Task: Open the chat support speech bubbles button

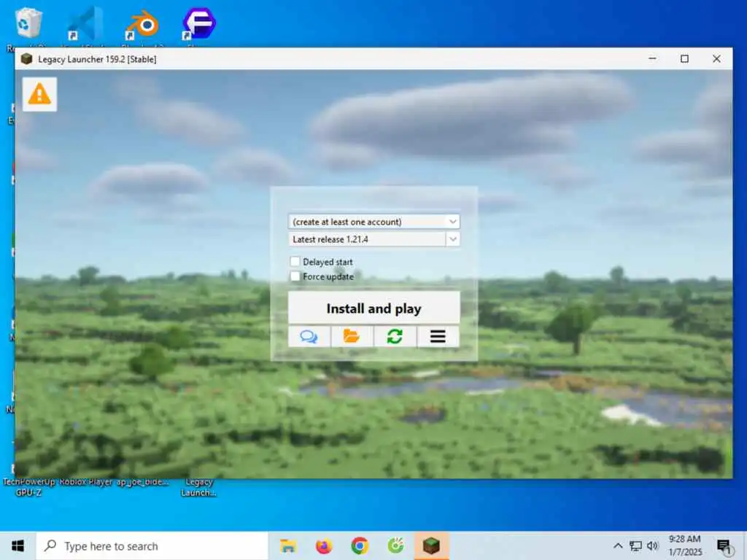Action: (309, 337)
